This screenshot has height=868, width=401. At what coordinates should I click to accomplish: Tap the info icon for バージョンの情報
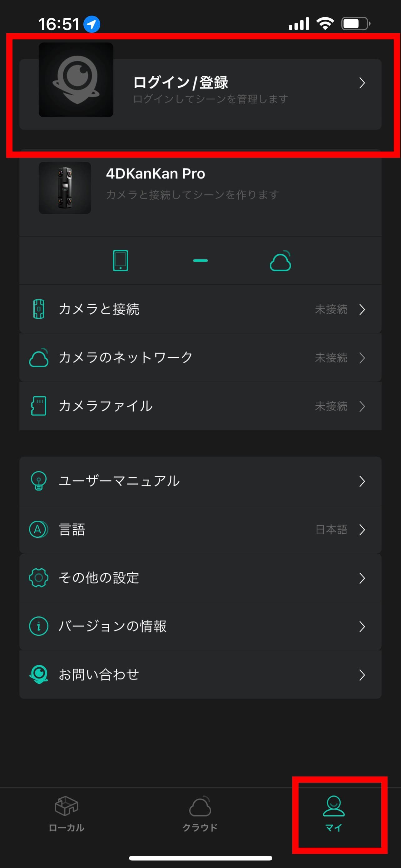tap(39, 626)
